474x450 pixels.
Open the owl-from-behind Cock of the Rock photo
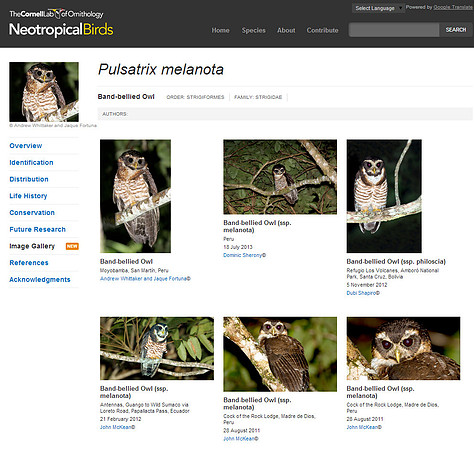click(280, 354)
